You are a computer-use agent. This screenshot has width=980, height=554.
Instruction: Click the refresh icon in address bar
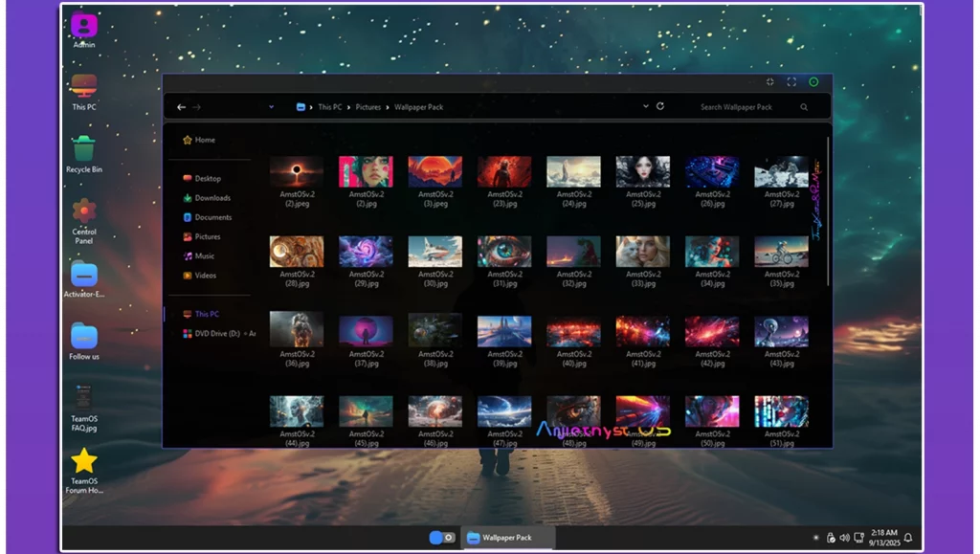point(660,107)
